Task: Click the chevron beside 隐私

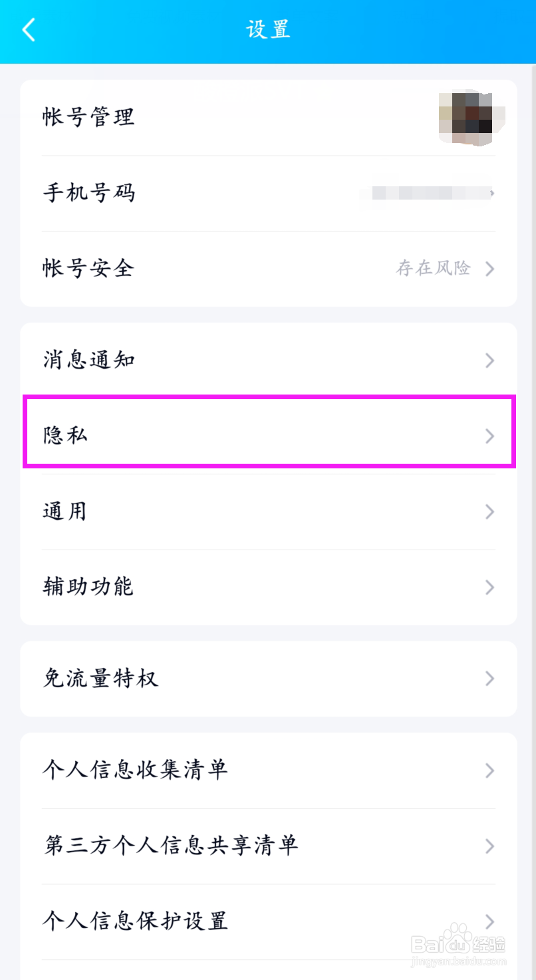Action: (x=490, y=436)
